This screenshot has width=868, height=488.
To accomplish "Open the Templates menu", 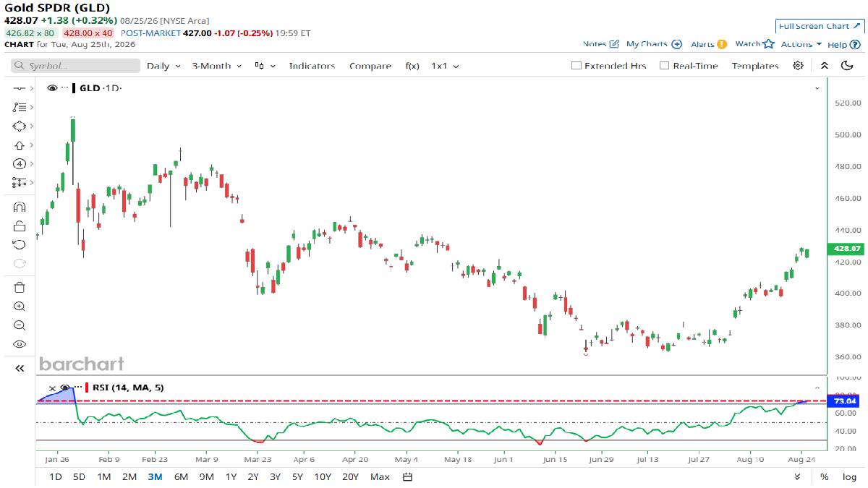I will click(x=755, y=66).
